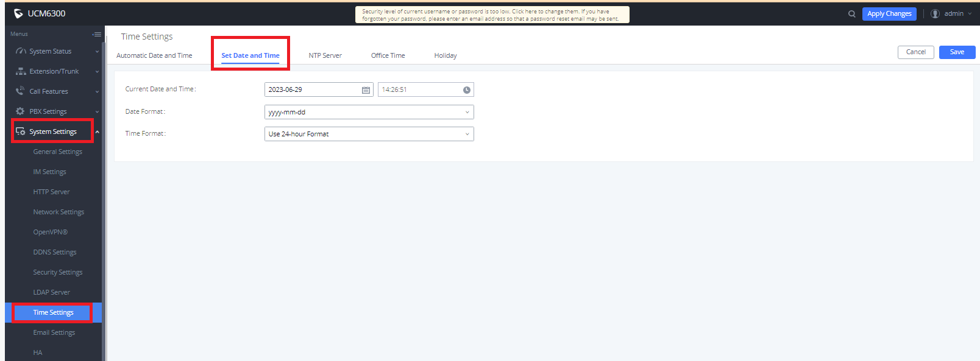The width and height of the screenshot is (980, 361).
Task: Click the System Settings monitor-gear icon
Action: (21, 131)
